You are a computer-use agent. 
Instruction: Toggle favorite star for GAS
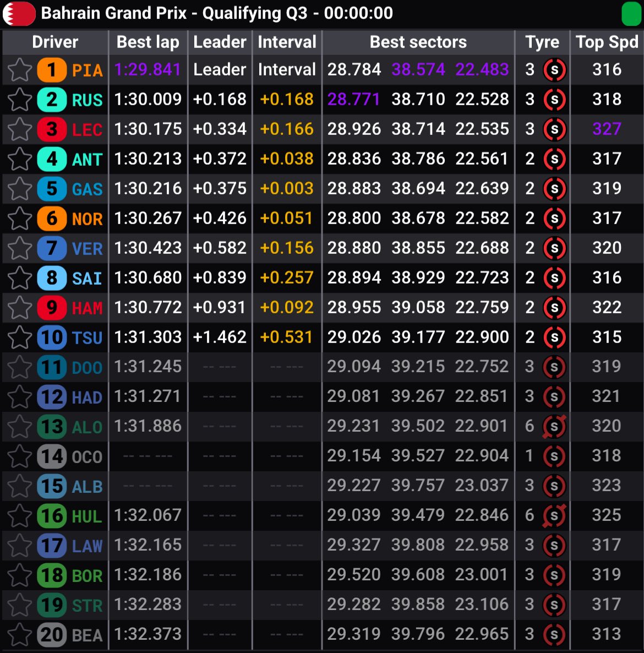coord(20,189)
